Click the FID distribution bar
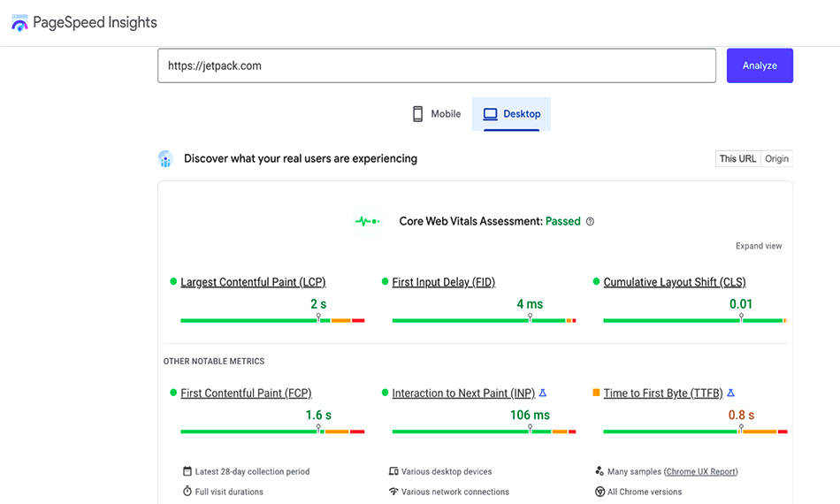840x504 pixels. [x=485, y=320]
